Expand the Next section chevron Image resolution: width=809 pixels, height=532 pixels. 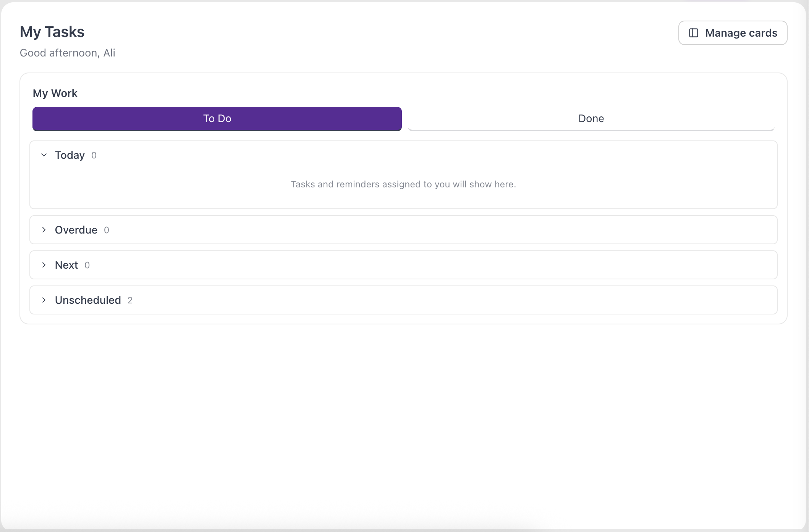coord(44,265)
